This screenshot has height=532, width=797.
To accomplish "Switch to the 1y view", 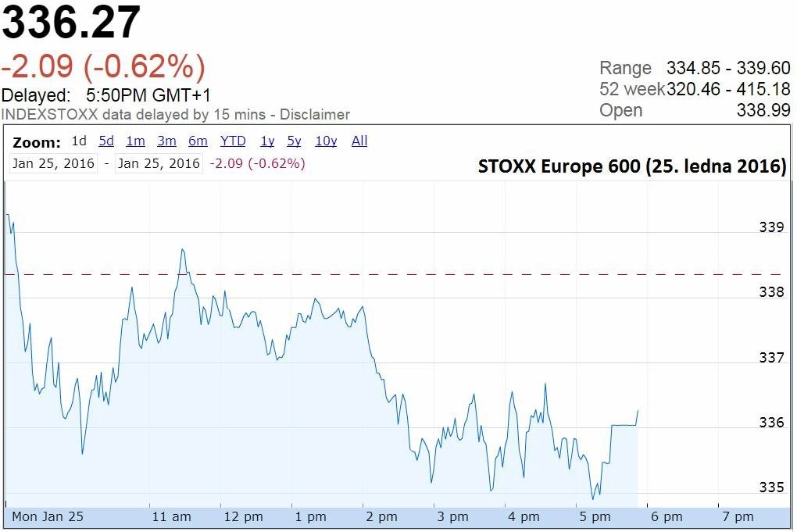I will coord(267,141).
